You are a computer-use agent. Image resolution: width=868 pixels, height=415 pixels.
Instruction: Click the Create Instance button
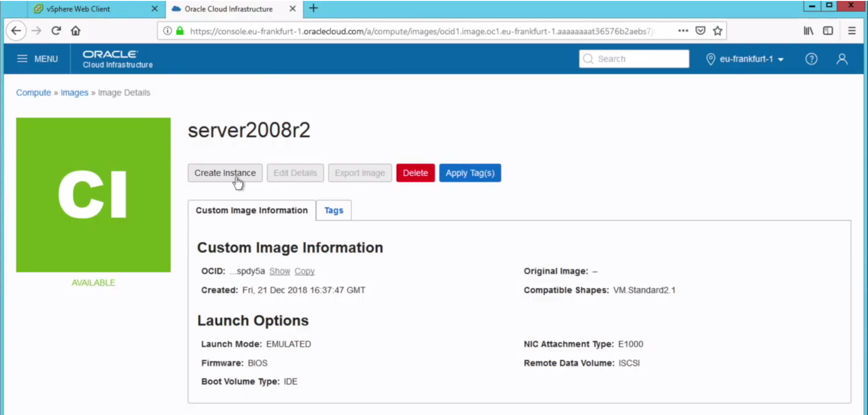coord(225,173)
